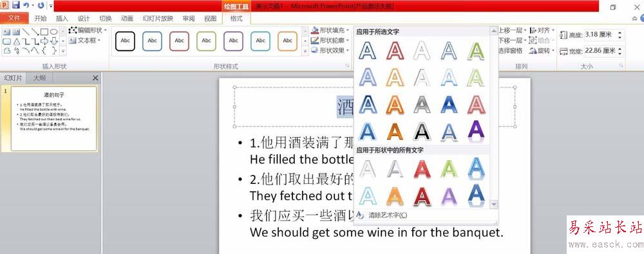Apply the green outline Abc shape style
The height and width of the screenshot is (254, 644).
[207, 41]
